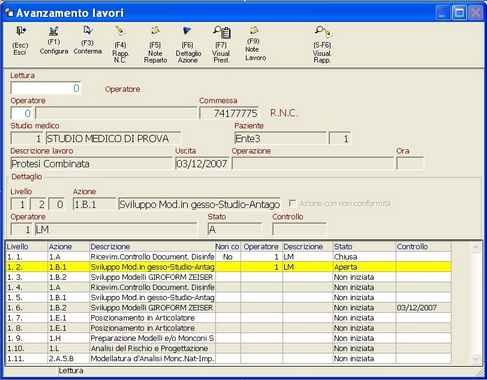Select row 1.10. Analisi del Rischio e Progettazione
Image resolution: width=487 pixels, height=380 pixels.
click(228, 348)
